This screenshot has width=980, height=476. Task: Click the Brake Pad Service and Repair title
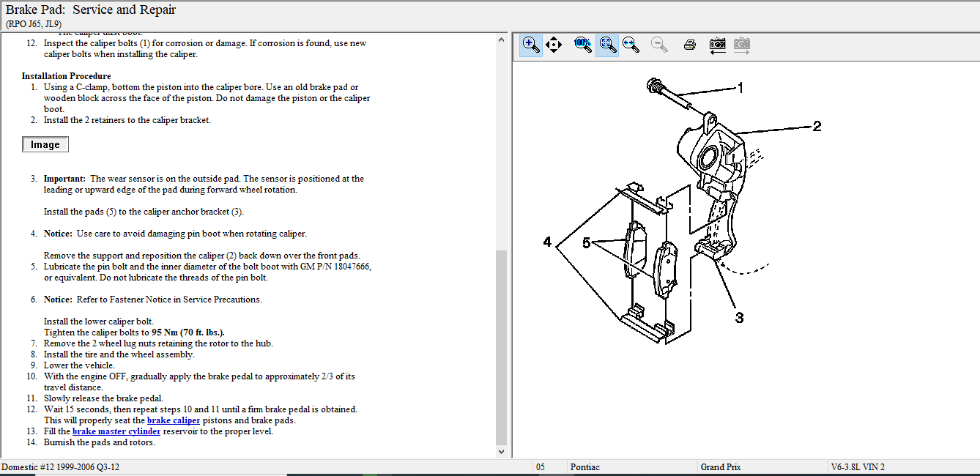click(91, 10)
